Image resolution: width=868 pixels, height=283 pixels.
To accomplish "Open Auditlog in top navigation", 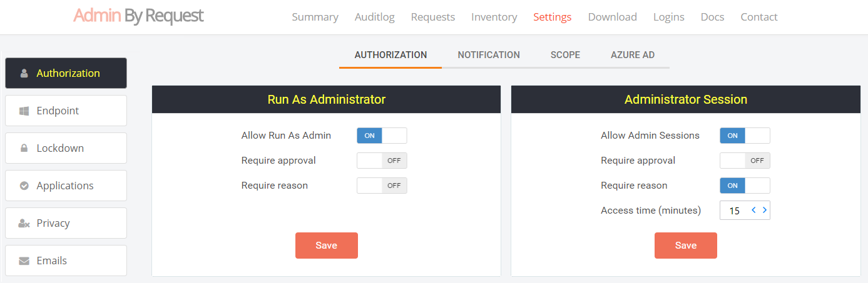I will [374, 17].
